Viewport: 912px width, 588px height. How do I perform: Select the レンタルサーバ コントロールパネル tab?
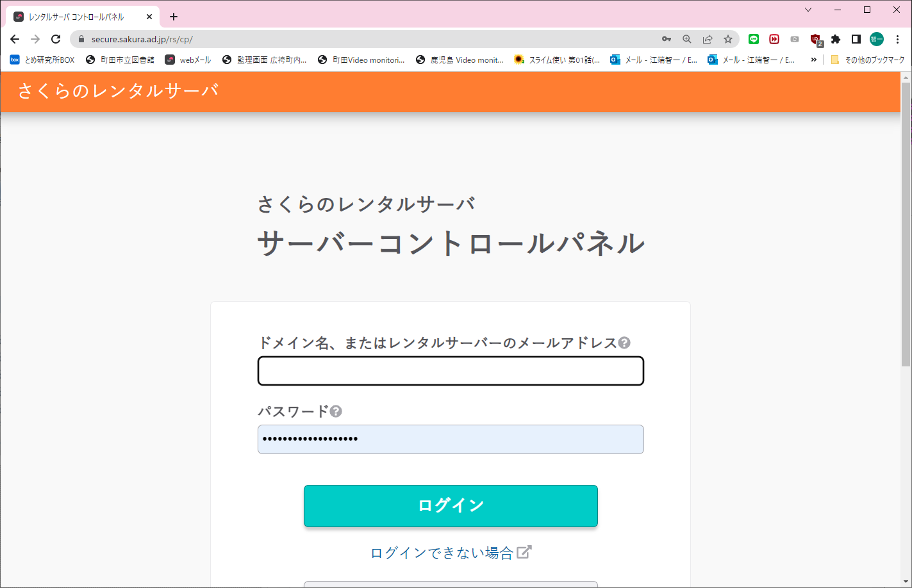pos(77,17)
